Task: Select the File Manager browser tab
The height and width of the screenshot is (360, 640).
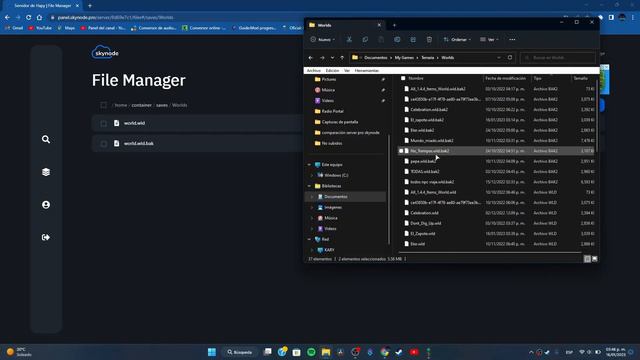Action: 43,6
